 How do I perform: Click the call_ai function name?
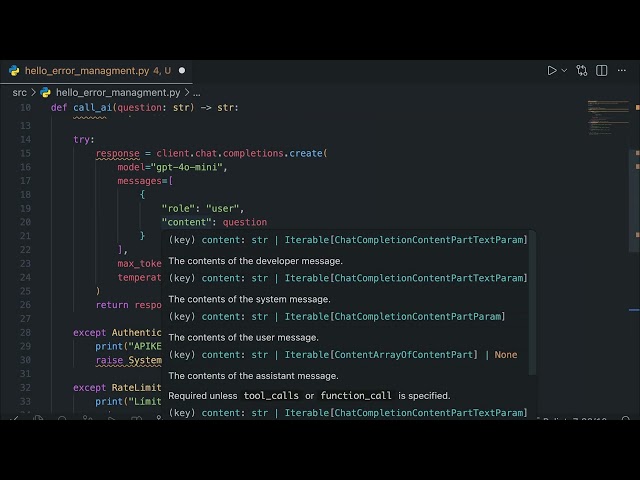(92, 108)
